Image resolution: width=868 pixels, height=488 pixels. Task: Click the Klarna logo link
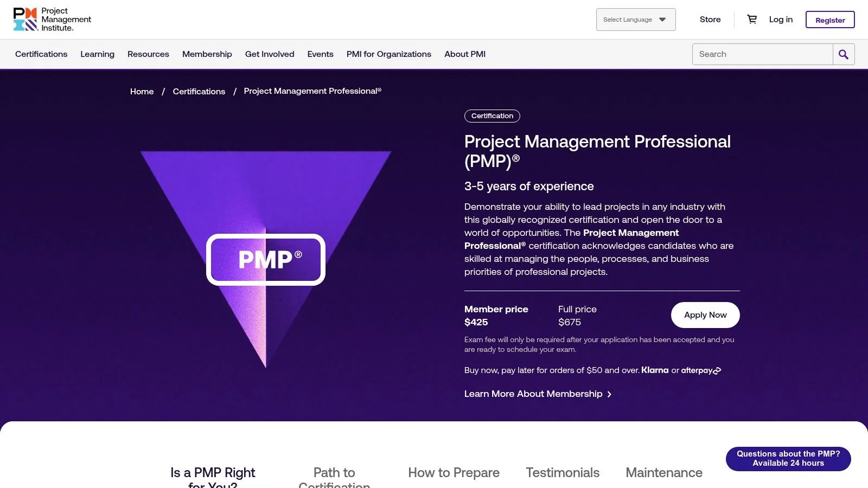click(x=655, y=370)
